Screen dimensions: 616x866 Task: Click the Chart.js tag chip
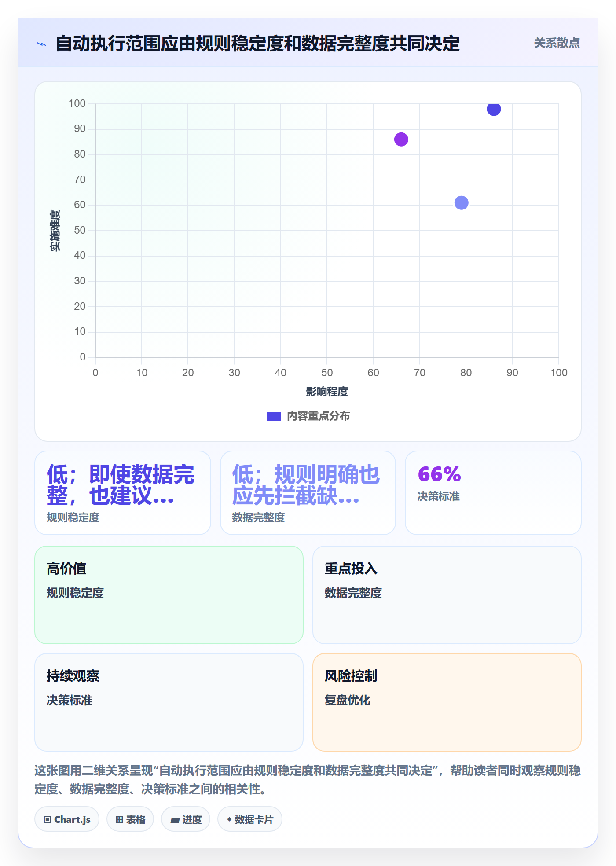coord(67,819)
